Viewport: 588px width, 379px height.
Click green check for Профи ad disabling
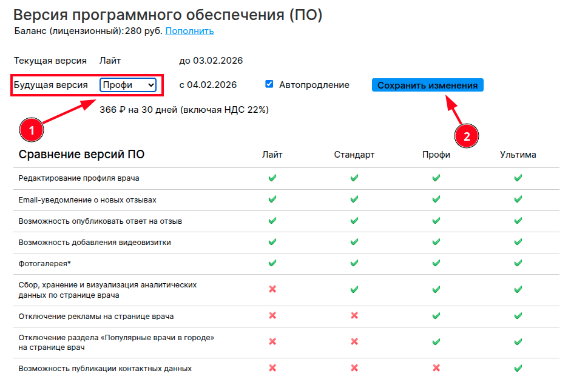pos(436,316)
